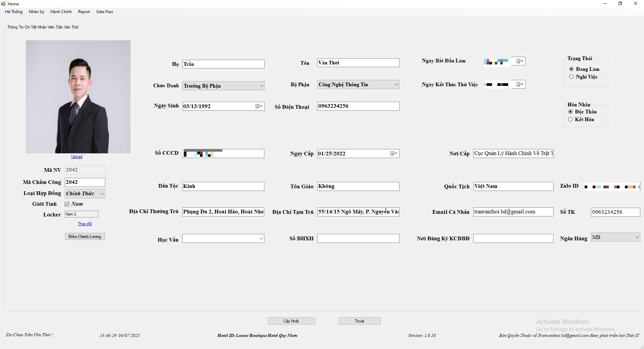Open the Gate Pass menu

pyautogui.click(x=104, y=12)
